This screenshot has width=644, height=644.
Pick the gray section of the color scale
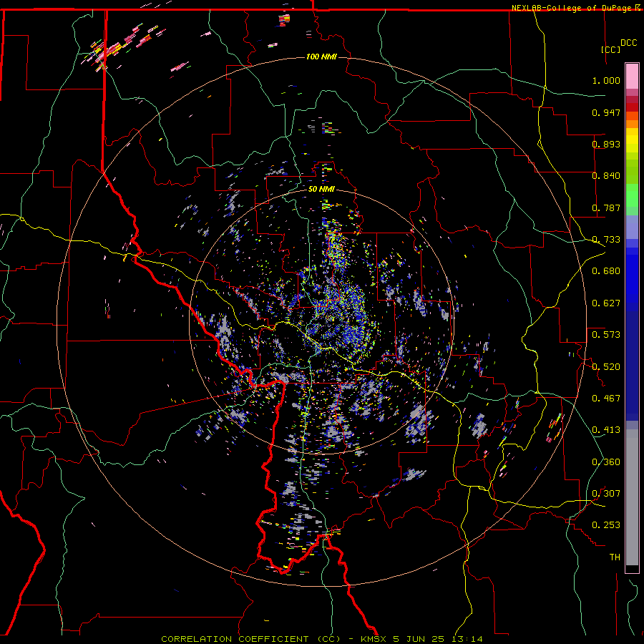(x=632, y=497)
